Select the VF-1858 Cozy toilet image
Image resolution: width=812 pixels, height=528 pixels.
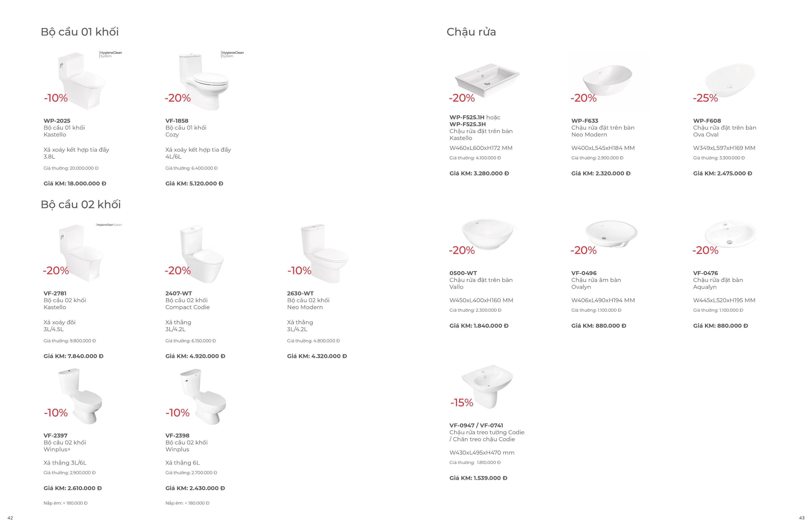(x=204, y=81)
